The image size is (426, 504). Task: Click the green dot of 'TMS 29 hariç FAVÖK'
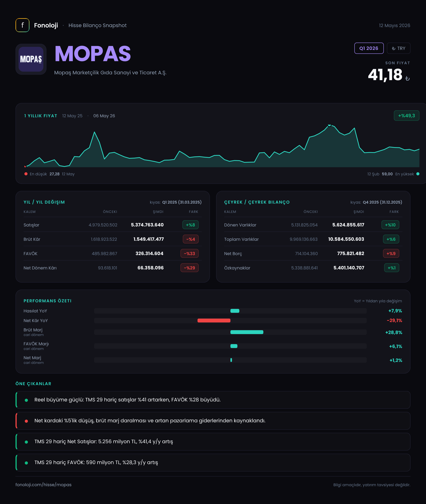point(26,463)
